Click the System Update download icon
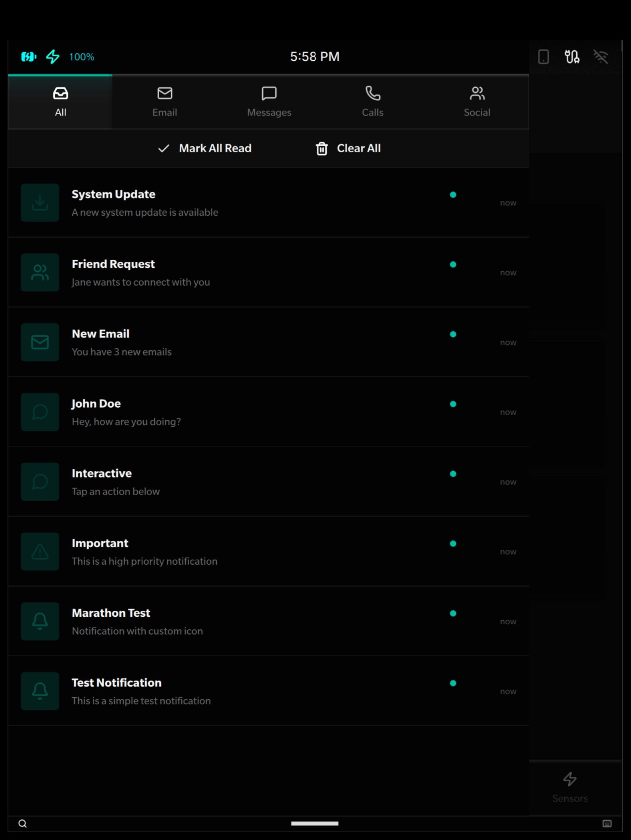Image resolution: width=631 pixels, height=840 pixels. (40, 203)
